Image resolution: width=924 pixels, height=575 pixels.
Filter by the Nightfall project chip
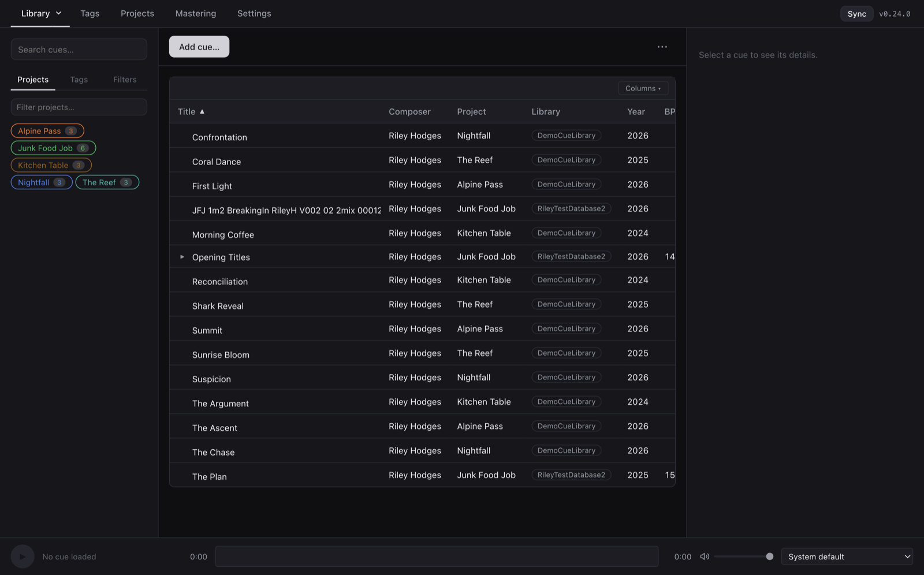(42, 182)
